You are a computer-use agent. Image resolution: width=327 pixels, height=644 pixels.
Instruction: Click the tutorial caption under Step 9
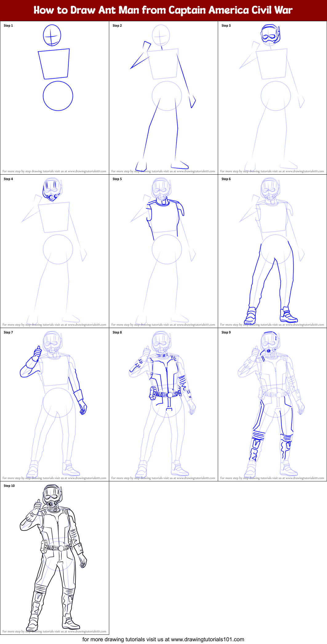(x=272, y=478)
